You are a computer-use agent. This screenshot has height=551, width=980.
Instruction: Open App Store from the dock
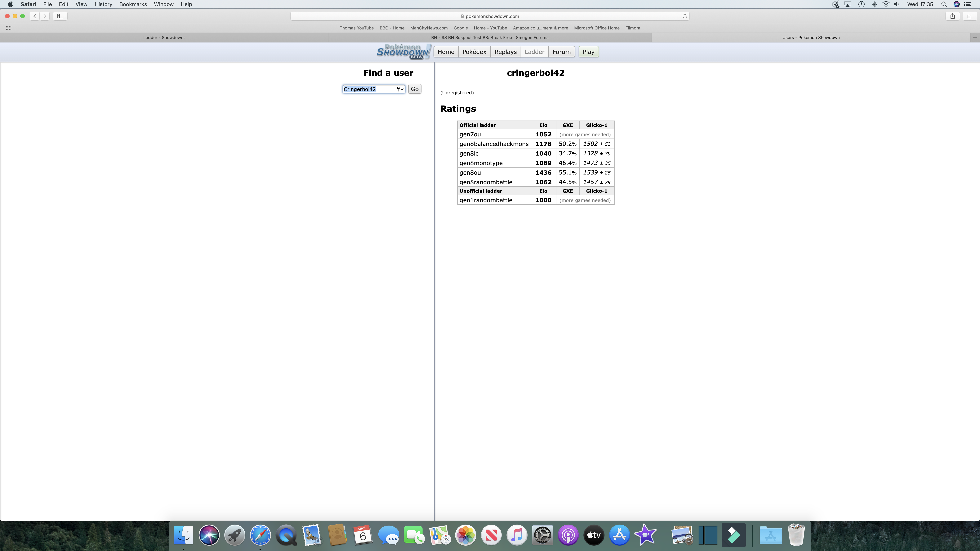[619, 535]
